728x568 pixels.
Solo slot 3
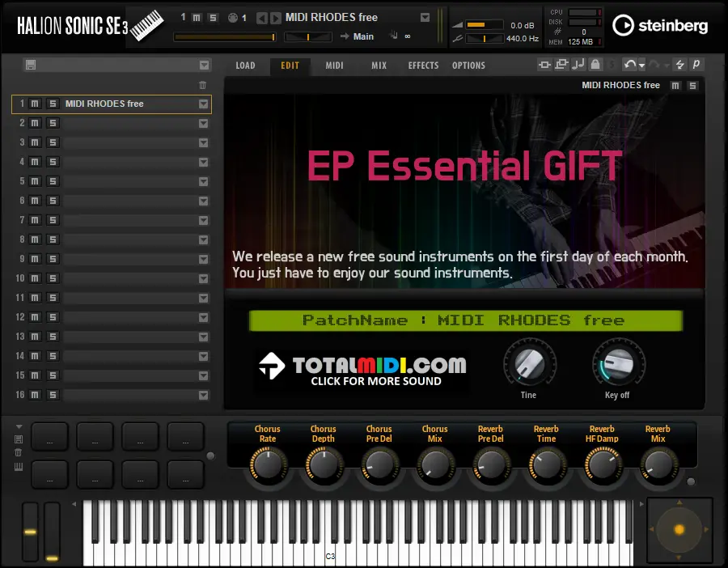(53, 142)
